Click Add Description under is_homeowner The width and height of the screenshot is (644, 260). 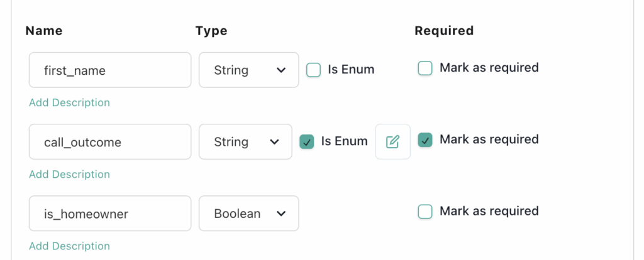pos(69,246)
